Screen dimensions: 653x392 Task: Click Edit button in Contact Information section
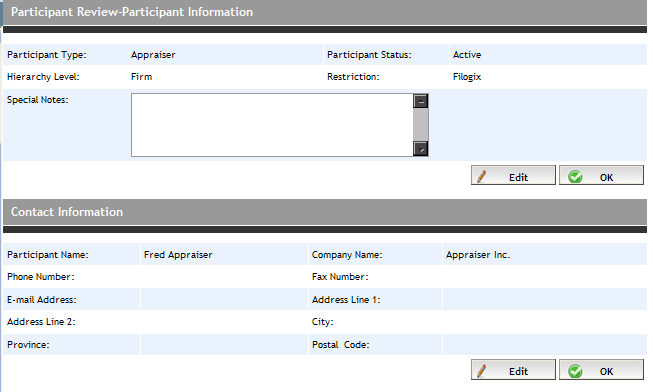point(513,370)
